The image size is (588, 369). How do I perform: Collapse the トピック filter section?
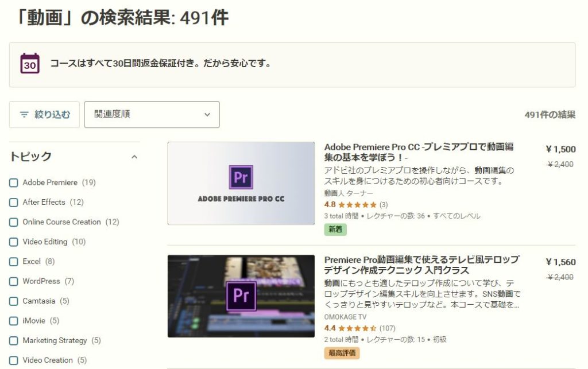click(134, 157)
